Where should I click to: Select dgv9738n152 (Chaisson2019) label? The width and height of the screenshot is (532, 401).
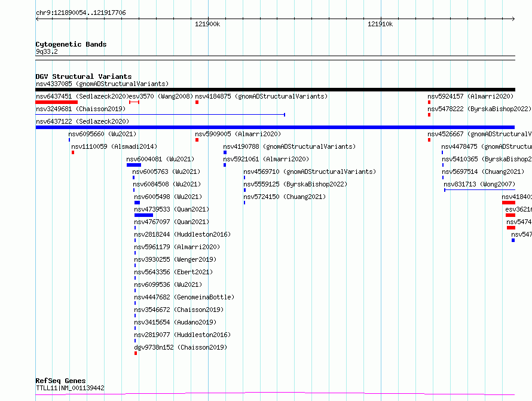point(181,347)
